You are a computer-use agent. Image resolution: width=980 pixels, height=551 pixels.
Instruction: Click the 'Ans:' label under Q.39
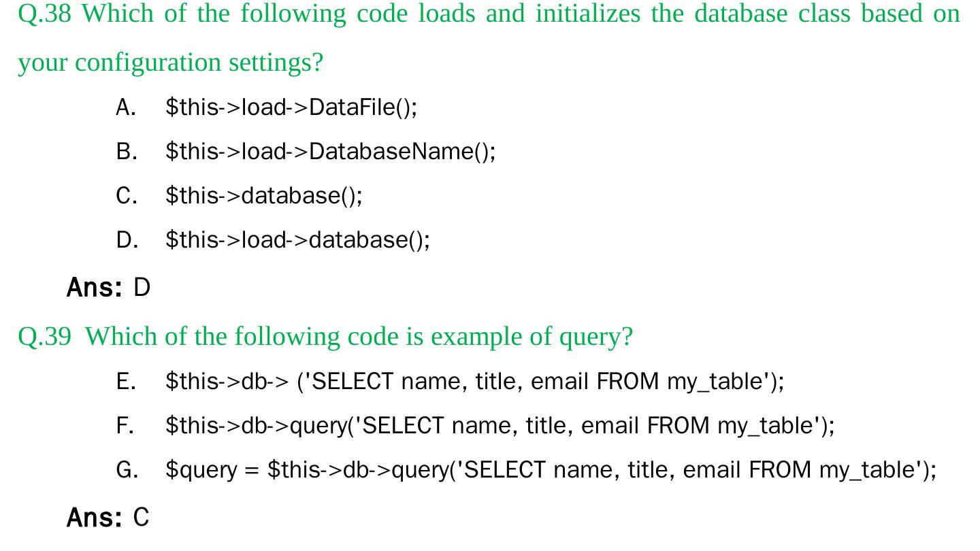coord(94,518)
